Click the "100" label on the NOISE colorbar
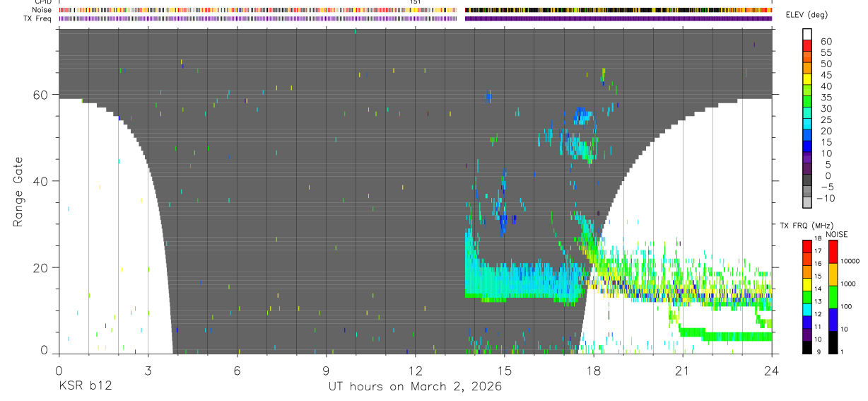 (x=847, y=306)
